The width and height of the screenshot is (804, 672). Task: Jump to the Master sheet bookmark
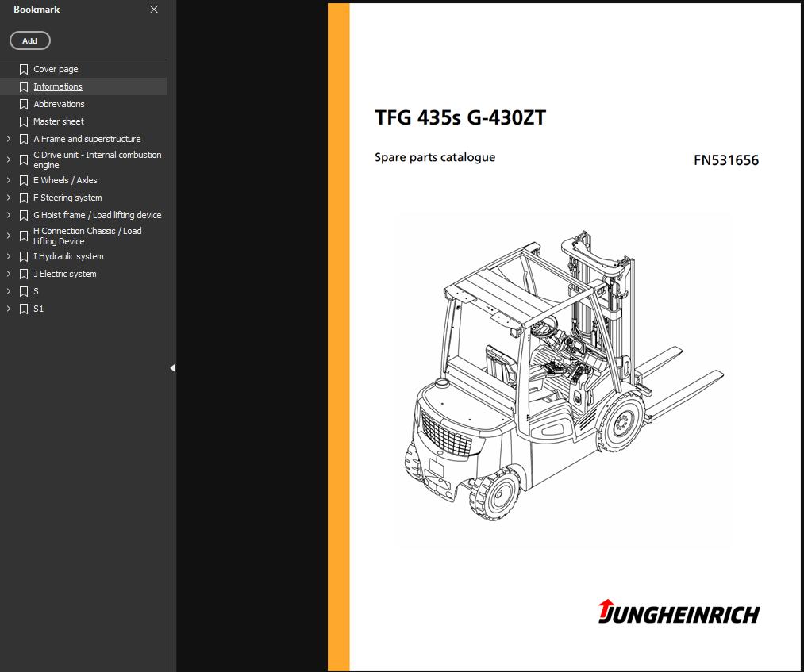tap(59, 121)
